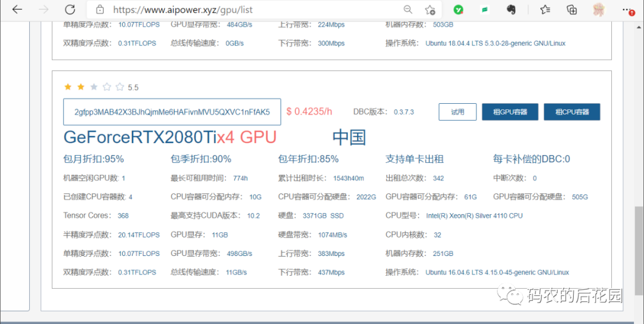Click upper card download bandwidth 300Mbps
Screen dimensions: 644x324
tap(332, 43)
